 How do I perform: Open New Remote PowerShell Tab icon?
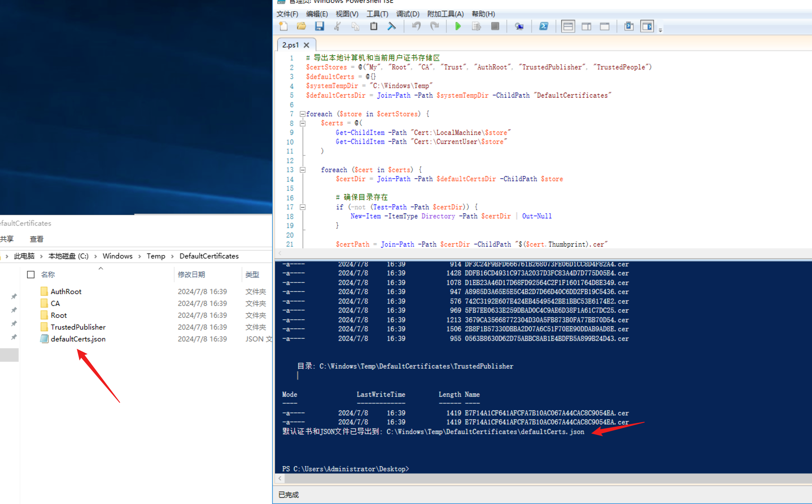(x=519, y=26)
